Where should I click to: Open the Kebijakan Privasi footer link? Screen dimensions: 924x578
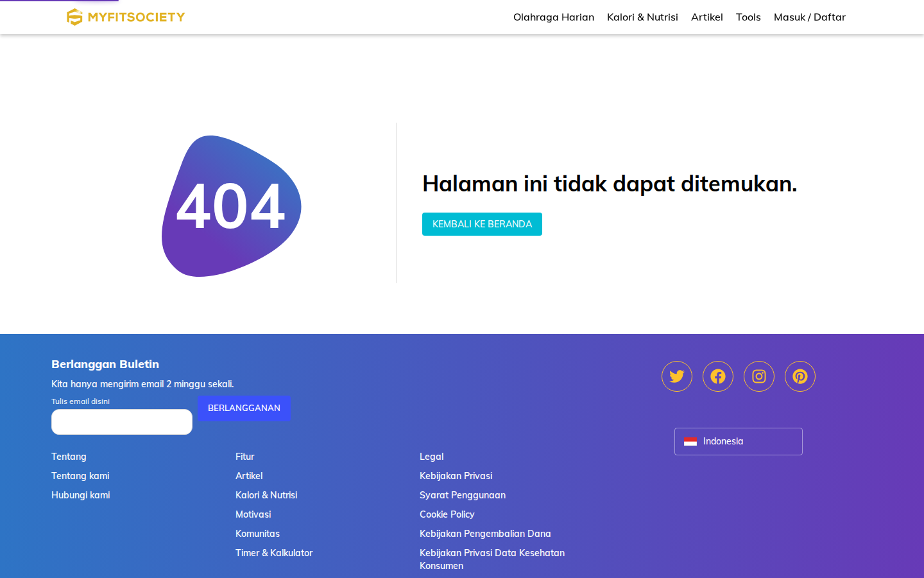(456, 476)
